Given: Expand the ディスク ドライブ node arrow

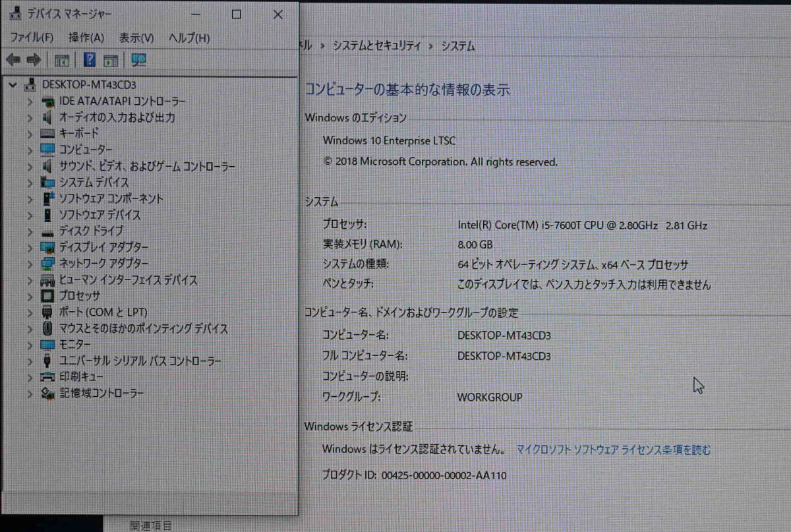Looking at the screenshot, I should click(30, 231).
